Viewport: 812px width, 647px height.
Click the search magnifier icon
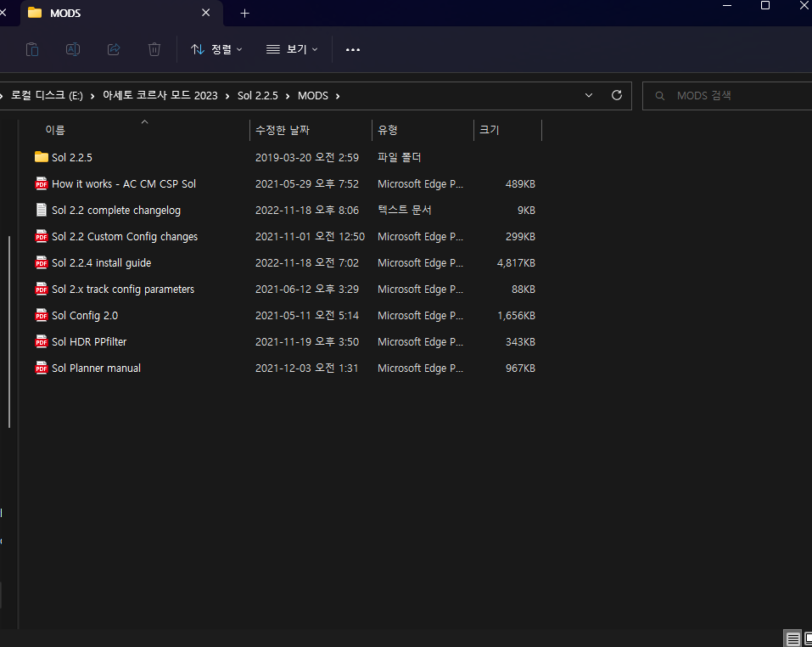pos(660,96)
